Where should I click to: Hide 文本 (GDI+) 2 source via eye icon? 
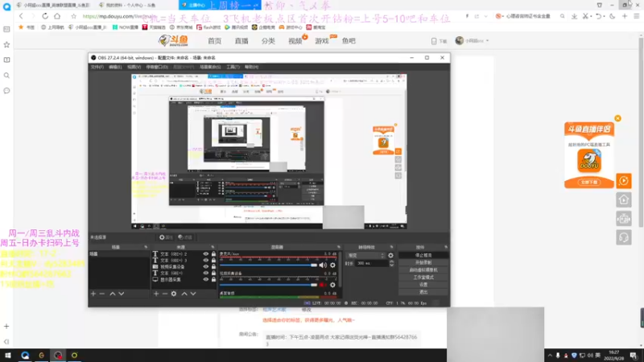point(206,254)
